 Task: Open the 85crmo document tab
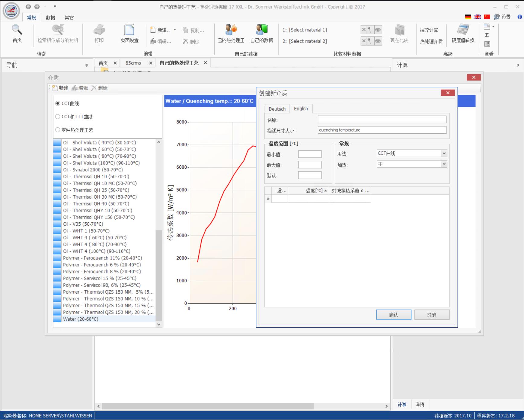[133, 63]
